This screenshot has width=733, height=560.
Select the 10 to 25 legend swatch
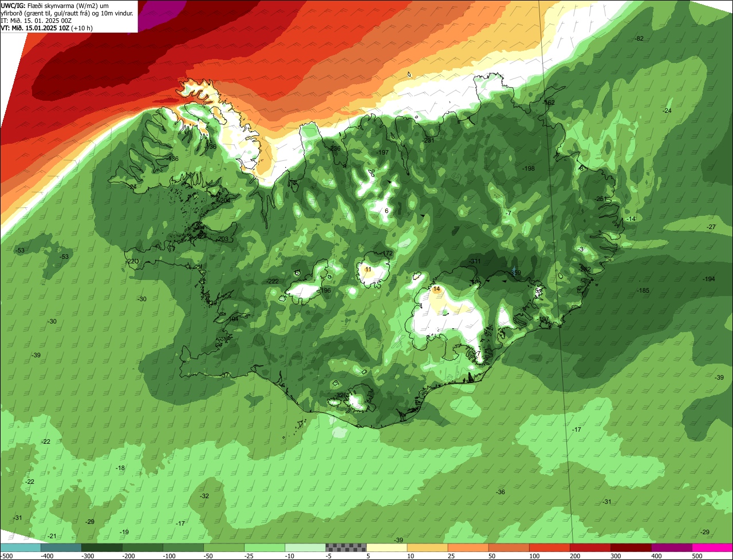pos(427,547)
